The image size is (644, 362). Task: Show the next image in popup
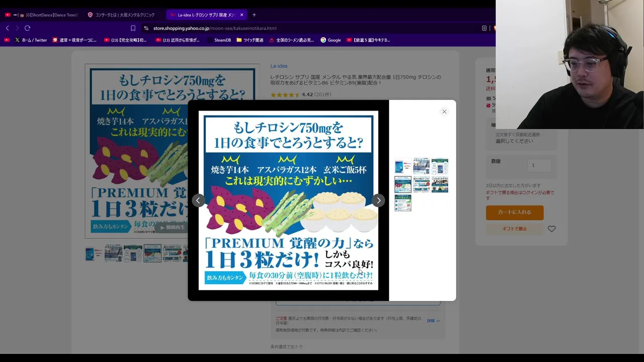click(378, 200)
